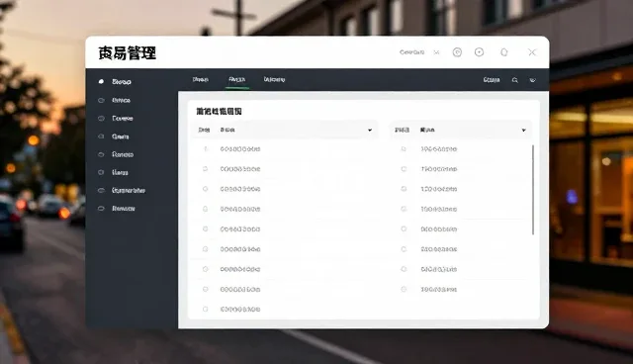Viewport: 633px width, 364px height.
Task: Click the vertical scrollbar of the right list
Action: (533, 190)
